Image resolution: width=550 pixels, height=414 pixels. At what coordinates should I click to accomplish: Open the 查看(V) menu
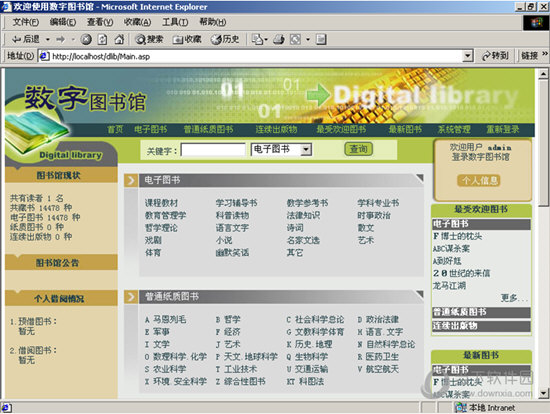click(100, 22)
